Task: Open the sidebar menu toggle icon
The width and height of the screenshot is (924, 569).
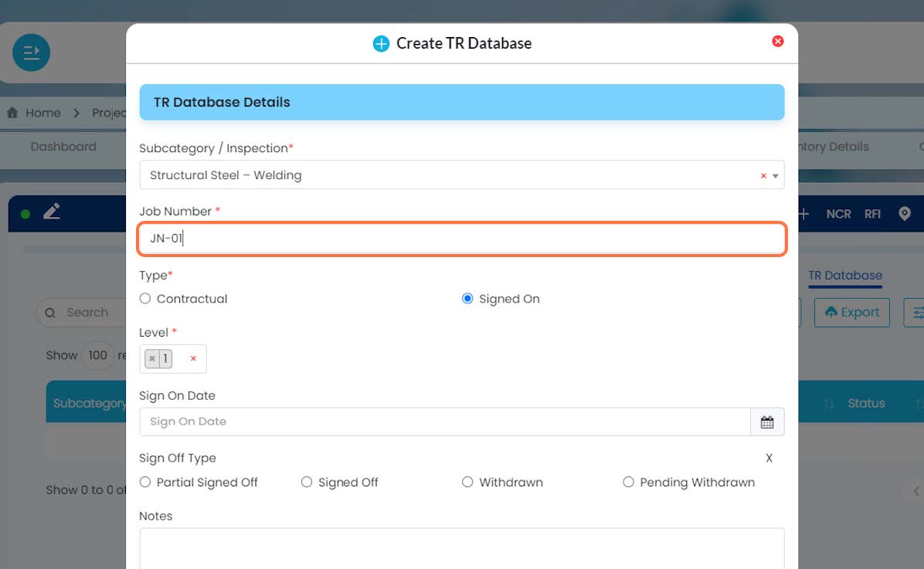Action: pos(31,52)
